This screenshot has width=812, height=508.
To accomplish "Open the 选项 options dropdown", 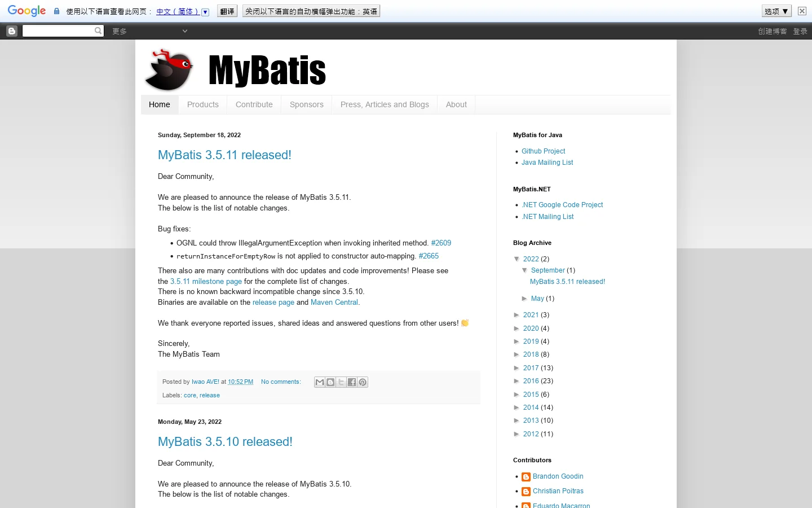I will click(x=776, y=11).
